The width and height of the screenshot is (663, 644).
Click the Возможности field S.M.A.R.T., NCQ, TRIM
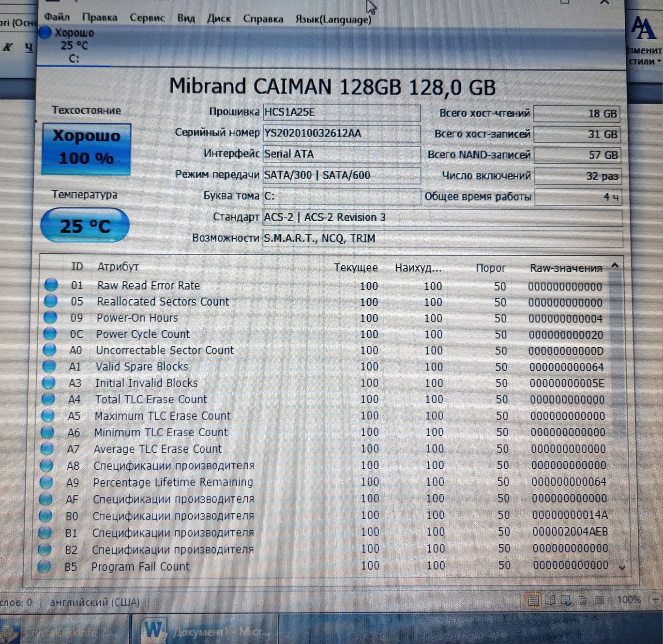point(442,238)
